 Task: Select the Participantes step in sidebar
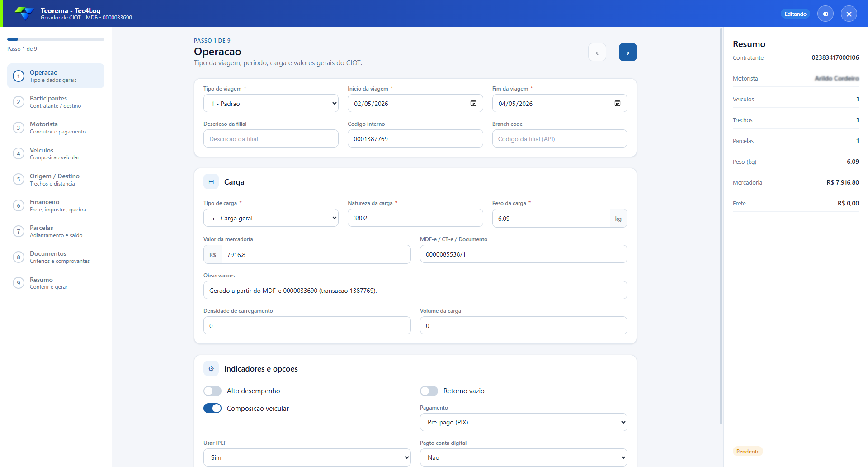coord(56,102)
